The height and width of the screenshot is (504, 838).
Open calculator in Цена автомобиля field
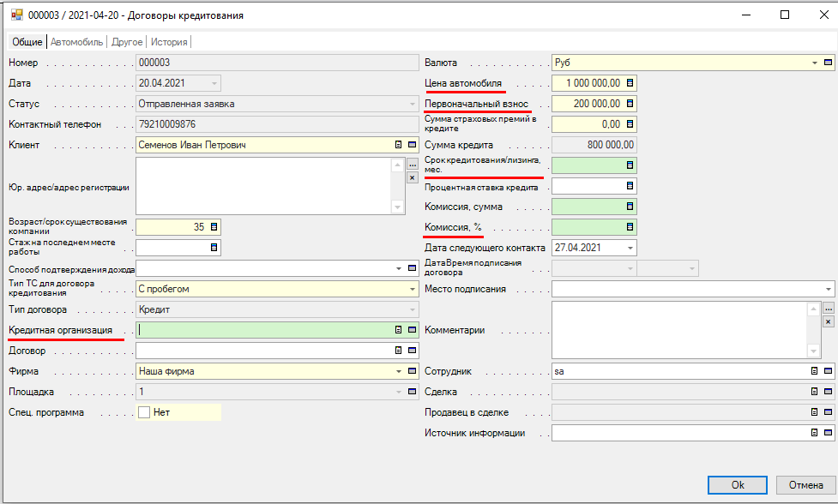point(630,83)
